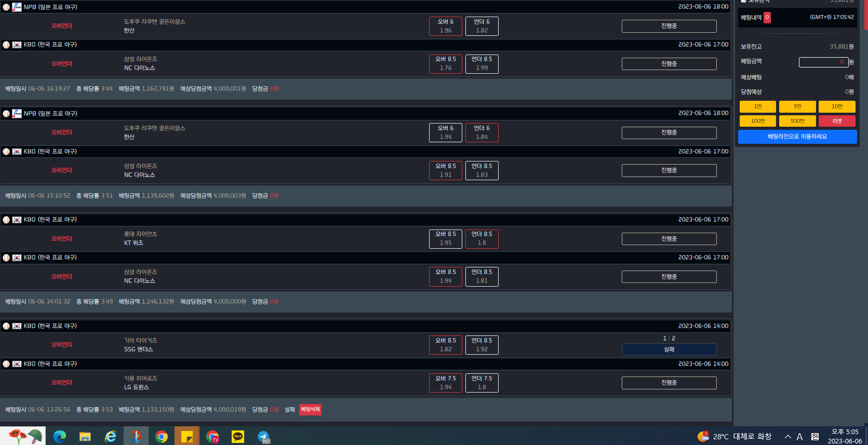Open Sticky Notes from the taskbar

pos(187,437)
